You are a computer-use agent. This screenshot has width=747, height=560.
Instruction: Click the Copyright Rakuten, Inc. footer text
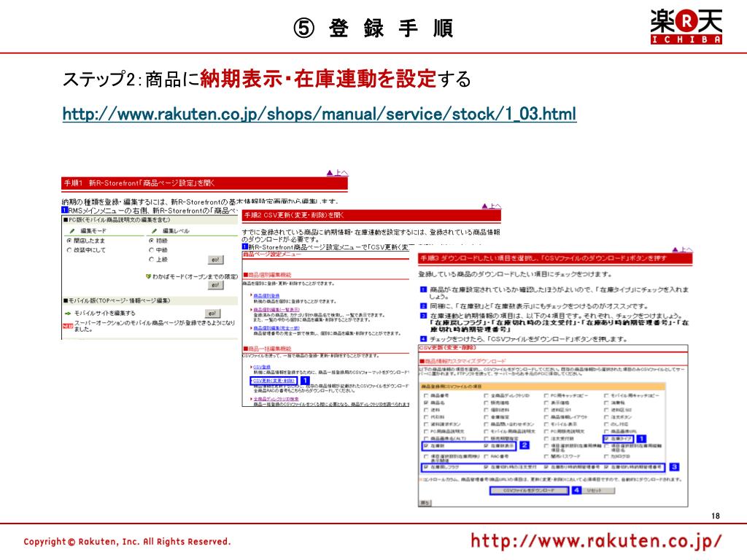click(x=127, y=542)
